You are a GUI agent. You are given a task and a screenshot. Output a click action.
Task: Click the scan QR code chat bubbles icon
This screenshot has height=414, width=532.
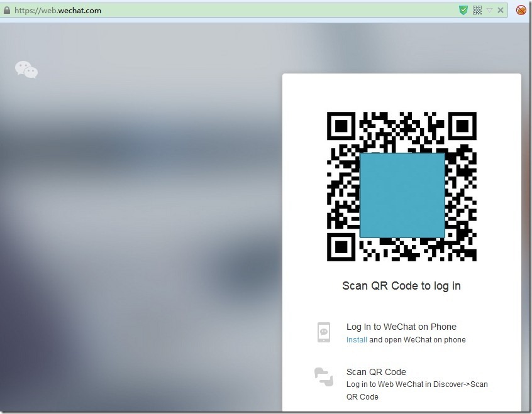pyautogui.click(x=324, y=377)
